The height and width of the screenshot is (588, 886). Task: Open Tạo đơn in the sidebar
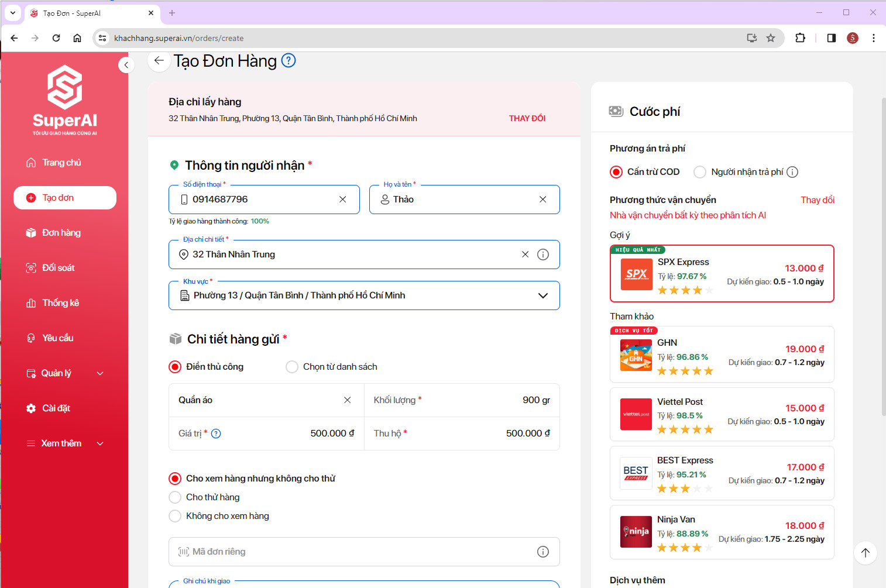64,198
